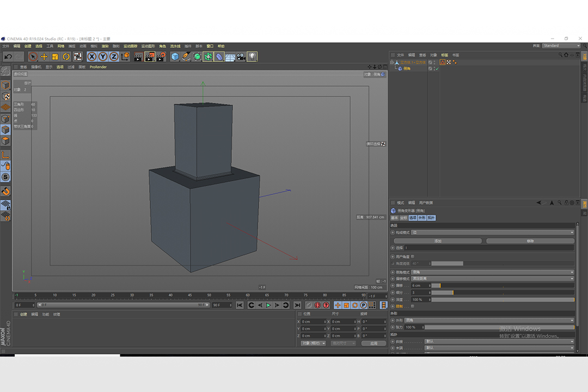The height and width of the screenshot is (392, 588).
Task: Open the Standard layout dropdown
Action: [x=561, y=46]
